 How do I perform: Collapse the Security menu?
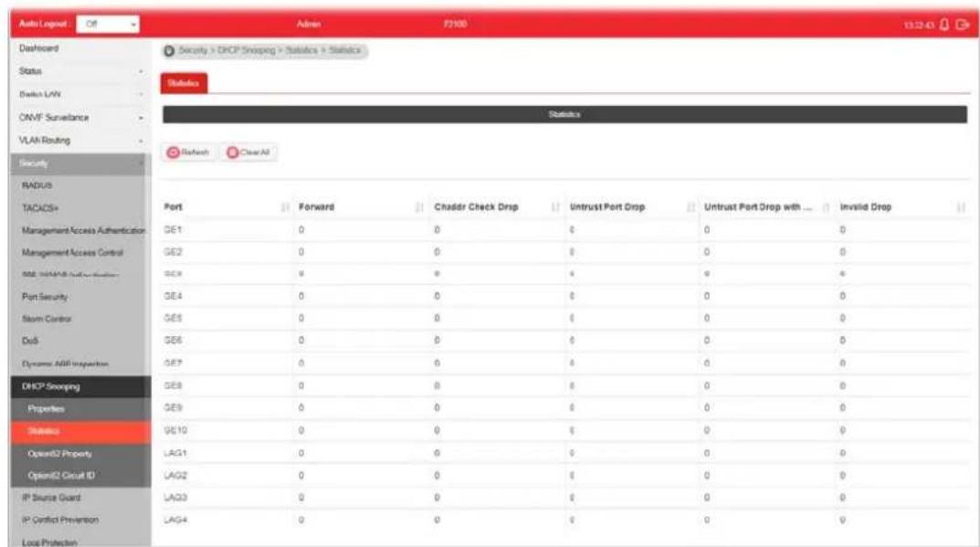pos(80,163)
